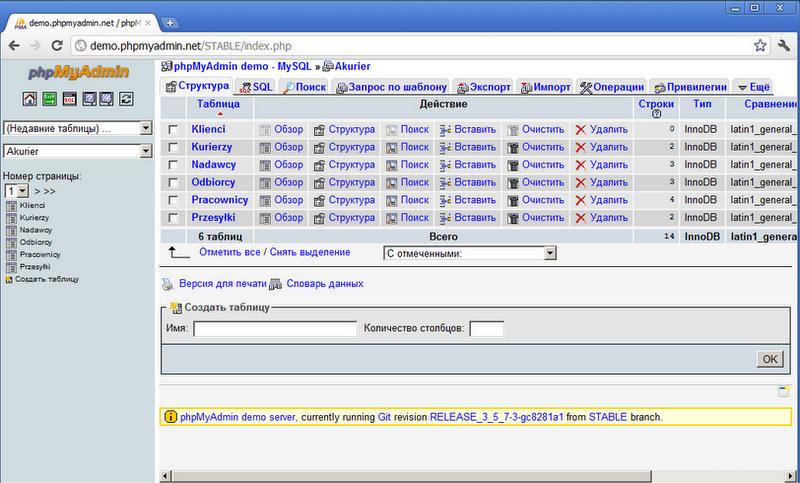Click the reload navigation frame icon in sidebar

pos(126,99)
